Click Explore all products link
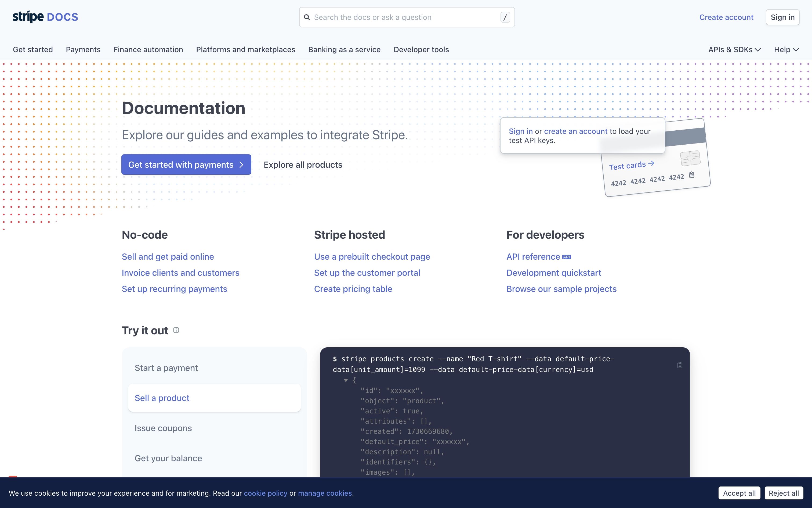The height and width of the screenshot is (508, 812). (x=303, y=164)
